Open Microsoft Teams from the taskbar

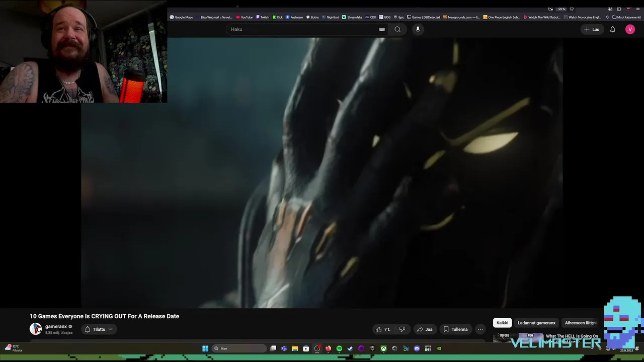click(x=284, y=348)
